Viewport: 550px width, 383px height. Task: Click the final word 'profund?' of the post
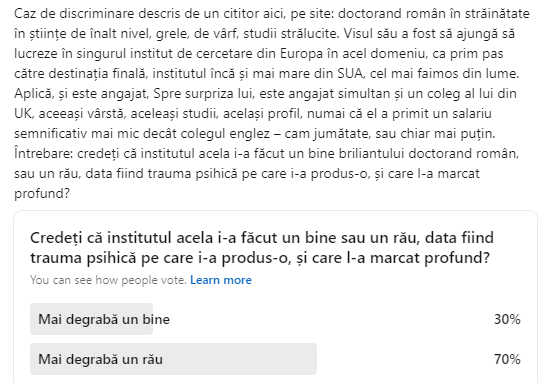[42, 194]
